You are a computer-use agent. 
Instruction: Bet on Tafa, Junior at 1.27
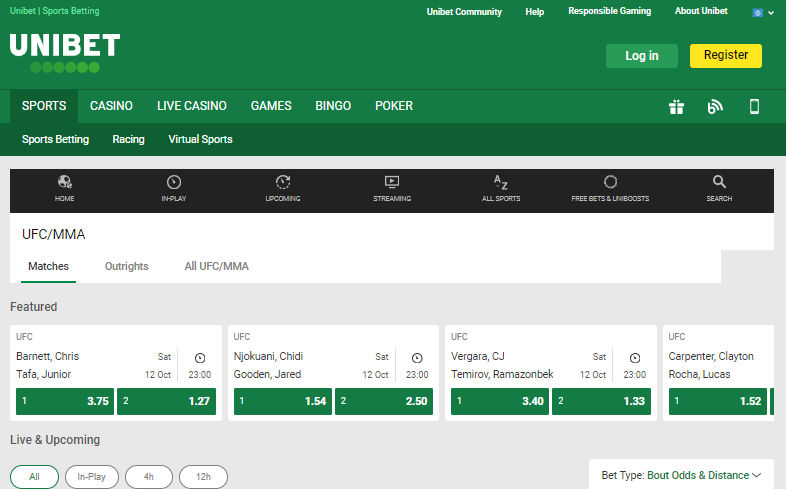[167, 401]
